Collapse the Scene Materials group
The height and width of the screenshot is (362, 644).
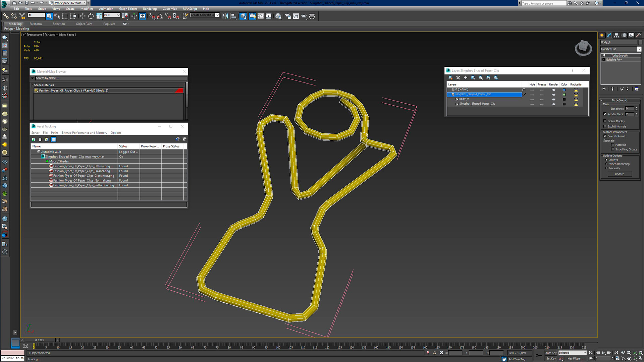(33, 85)
